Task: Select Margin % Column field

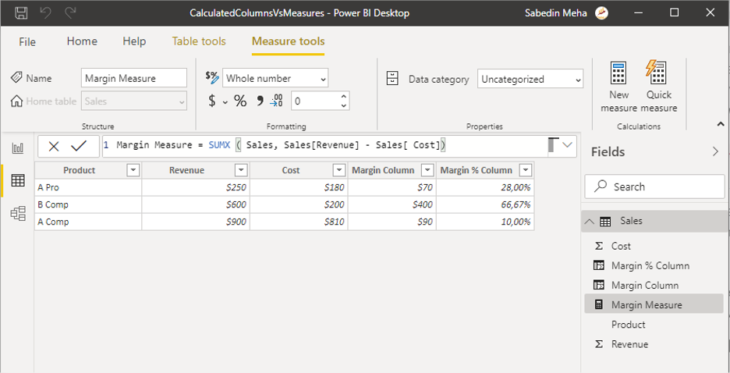Action: (650, 265)
